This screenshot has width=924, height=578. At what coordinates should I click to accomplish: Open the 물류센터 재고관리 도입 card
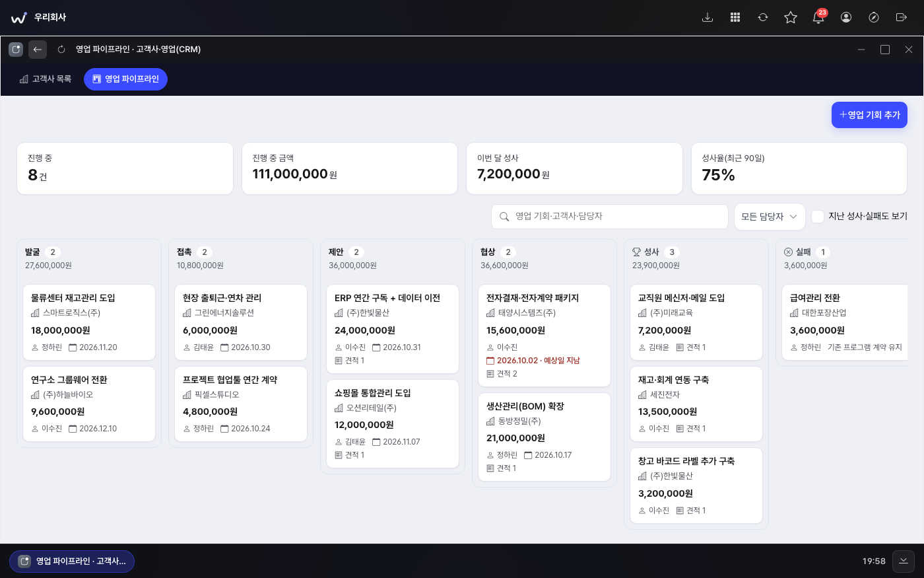[x=89, y=322]
